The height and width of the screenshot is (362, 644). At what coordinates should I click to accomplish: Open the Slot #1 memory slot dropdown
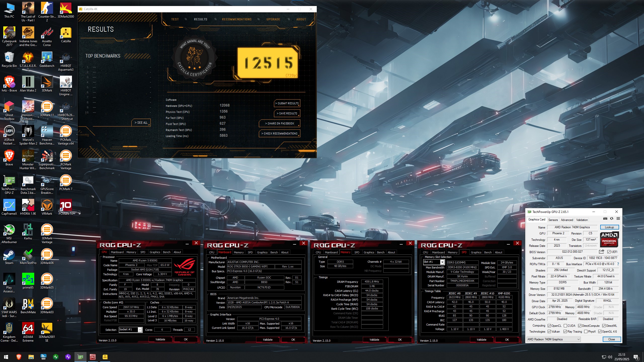click(434, 262)
